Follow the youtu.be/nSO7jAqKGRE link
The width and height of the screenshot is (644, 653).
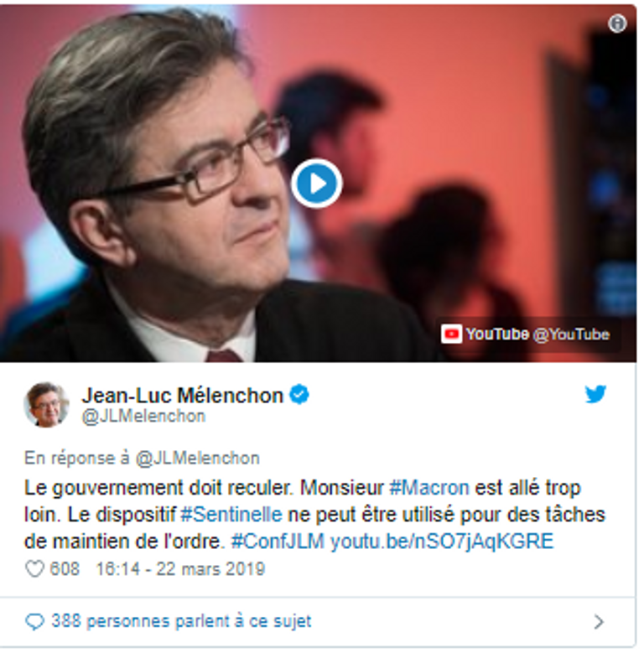442,542
